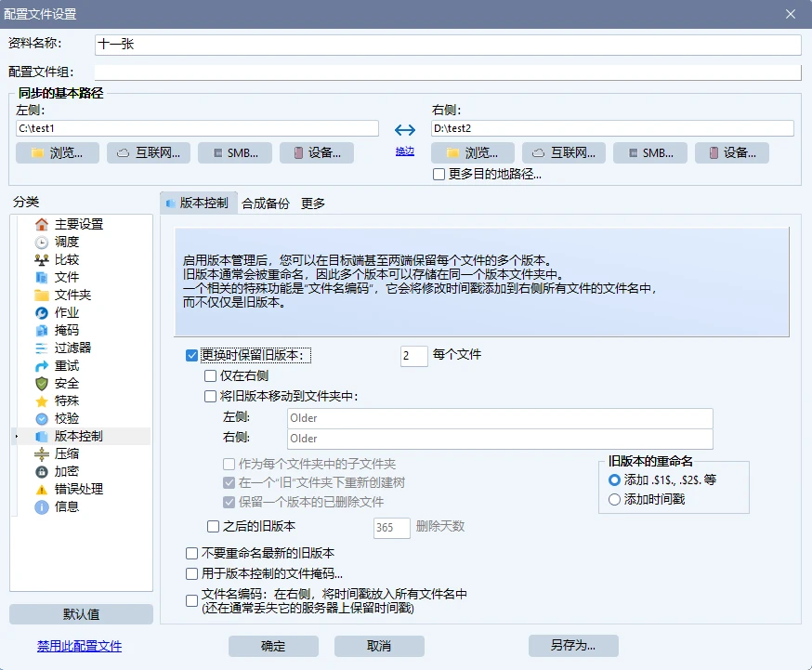The height and width of the screenshot is (670, 812).
Task: Click right side SMB... button
Action: click(x=650, y=152)
